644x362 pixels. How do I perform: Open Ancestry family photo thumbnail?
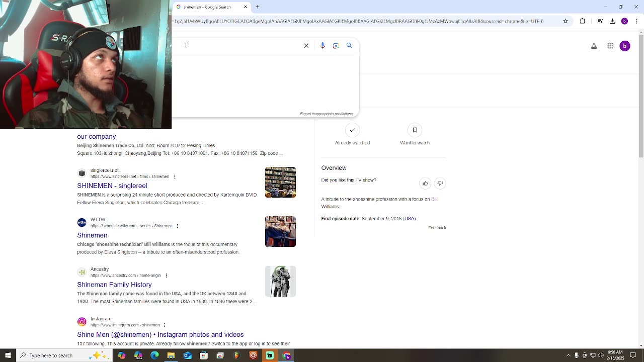280,281
